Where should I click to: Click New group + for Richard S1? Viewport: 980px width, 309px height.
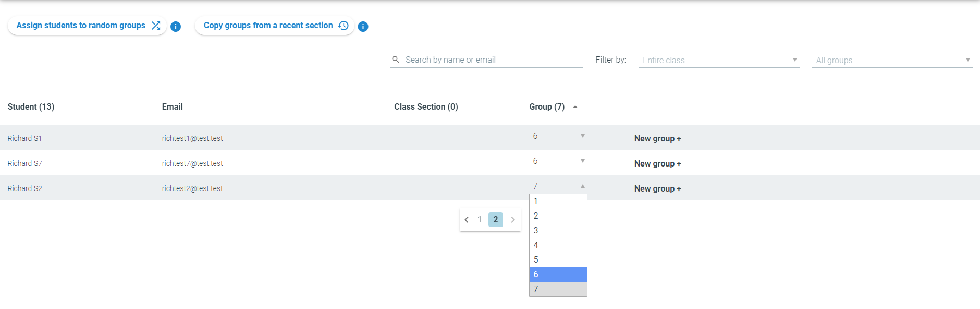pos(658,139)
